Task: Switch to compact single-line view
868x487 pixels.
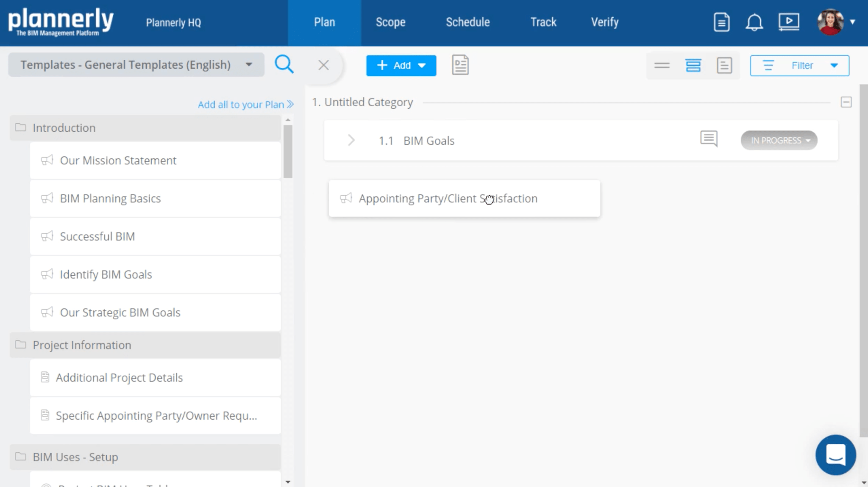Action: (x=662, y=66)
